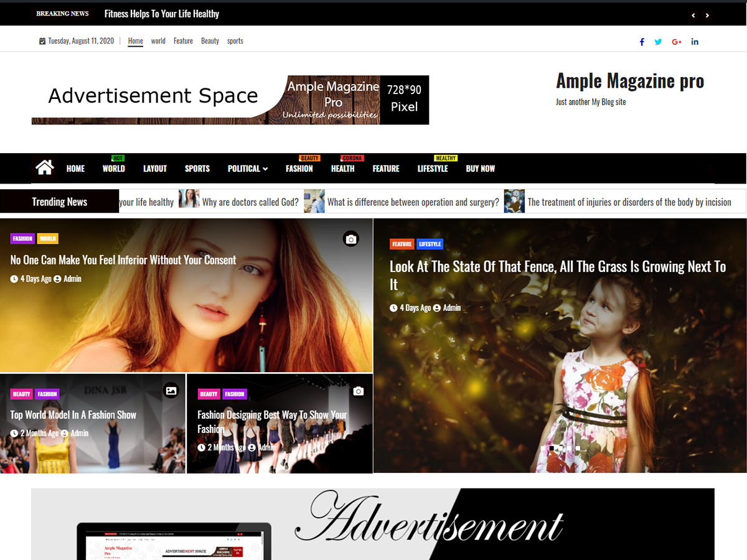Select the BUY NOW menu item
This screenshot has width=747, height=560.
point(481,169)
